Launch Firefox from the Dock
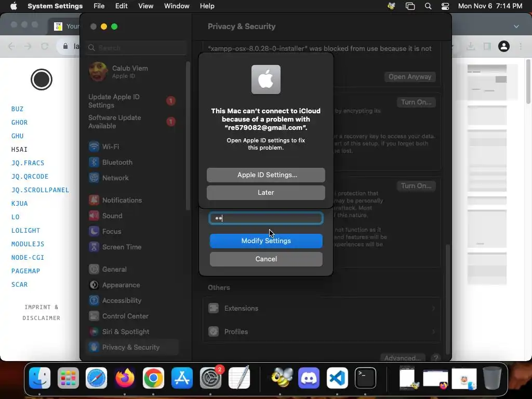 (x=125, y=378)
